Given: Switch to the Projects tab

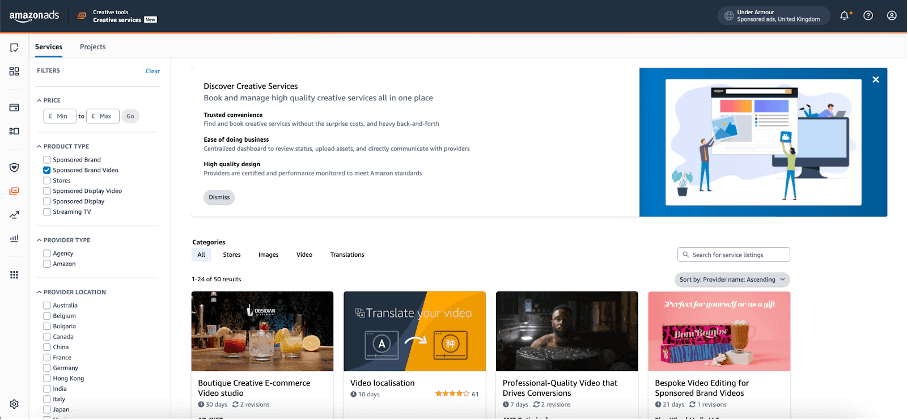Looking at the screenshot, I should [x=92, y=47].
